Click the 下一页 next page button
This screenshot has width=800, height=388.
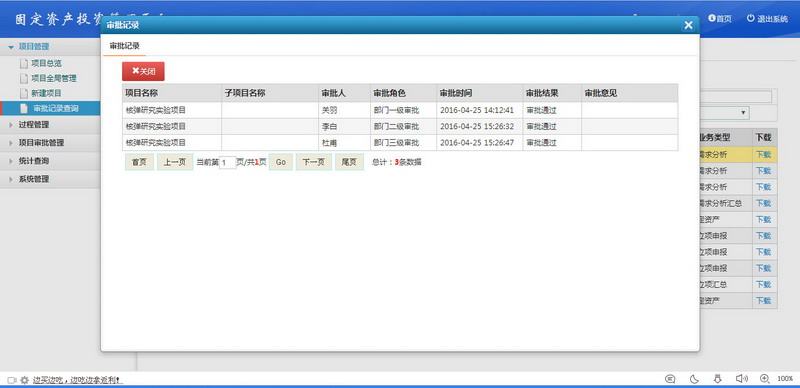coord(314,162)
